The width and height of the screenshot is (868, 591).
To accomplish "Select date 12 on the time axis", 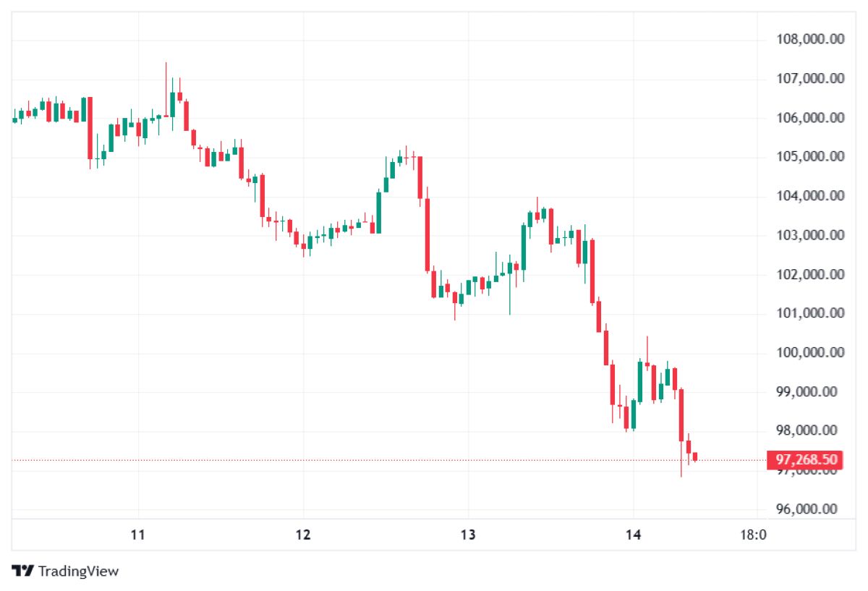I will 303,535.
